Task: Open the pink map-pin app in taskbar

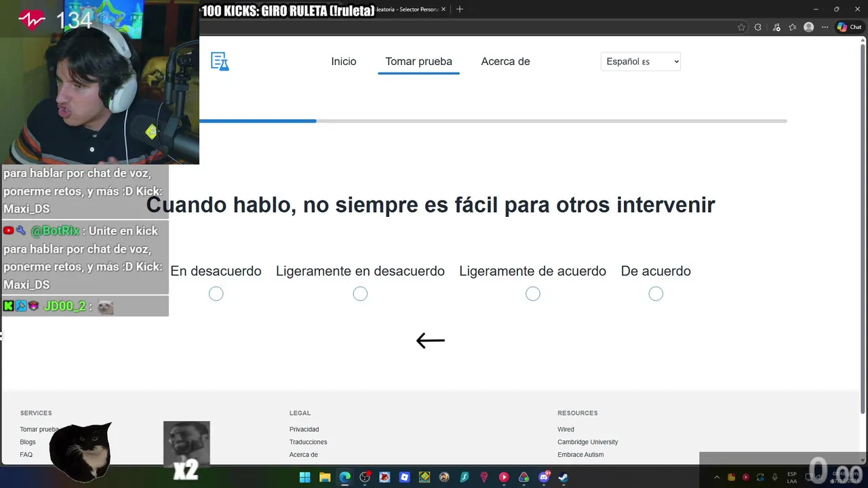Action: pyautogui.click(x=484, y=477)
